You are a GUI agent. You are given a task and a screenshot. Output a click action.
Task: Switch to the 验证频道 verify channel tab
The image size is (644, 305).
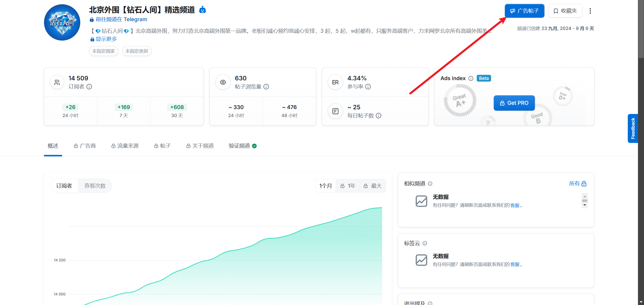(243, 146)
